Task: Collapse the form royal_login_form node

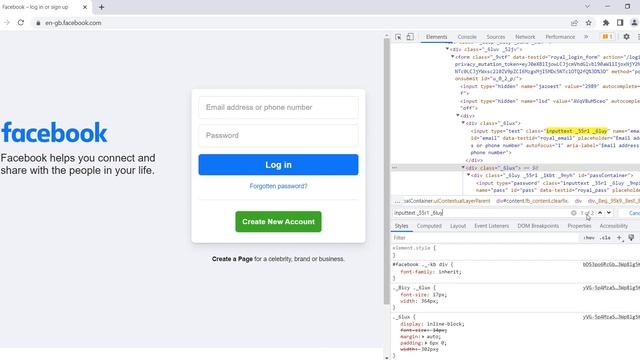Action: (452, 57)
